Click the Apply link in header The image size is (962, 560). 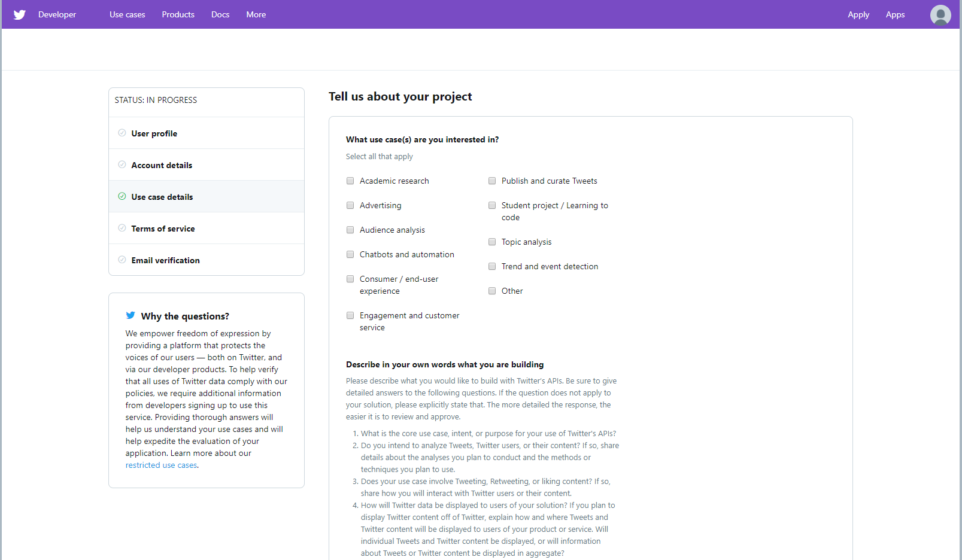click(x=858, y=14)
